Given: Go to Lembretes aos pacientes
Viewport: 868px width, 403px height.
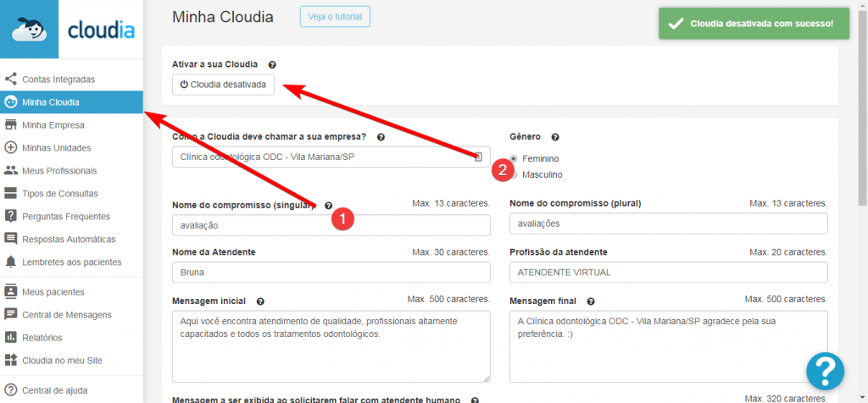Looking at the screenshot, I should (x=71, y=262).
